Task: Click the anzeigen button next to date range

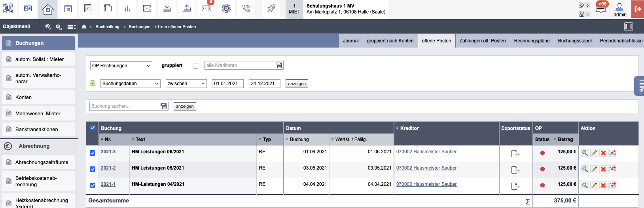Action: [297, 84]
